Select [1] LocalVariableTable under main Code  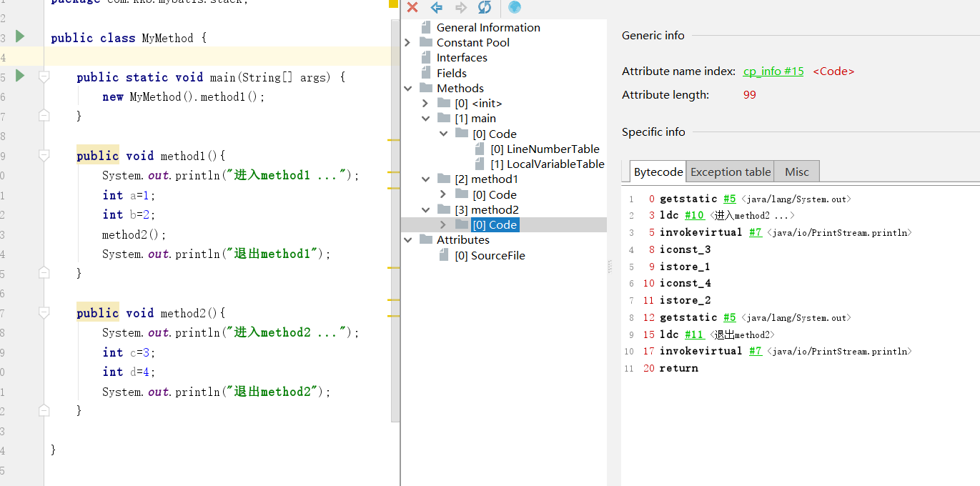pyautogui.click(x=547, y=164)
